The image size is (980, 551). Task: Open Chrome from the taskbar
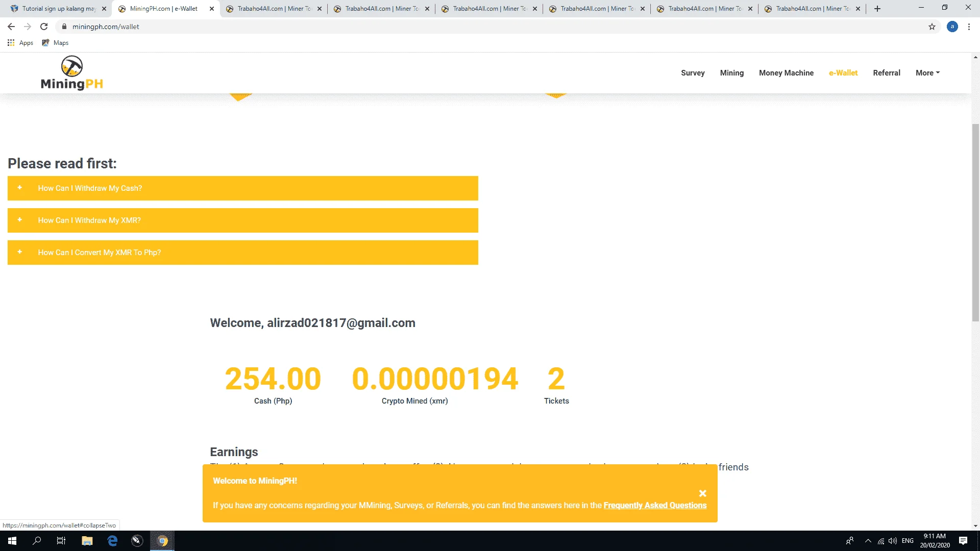pyautogui.click(x=162, y=541)
